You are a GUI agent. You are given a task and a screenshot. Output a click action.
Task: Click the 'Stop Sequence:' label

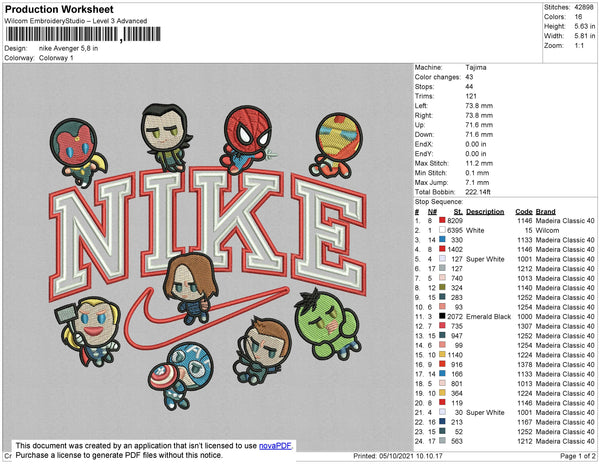(439, 202)
